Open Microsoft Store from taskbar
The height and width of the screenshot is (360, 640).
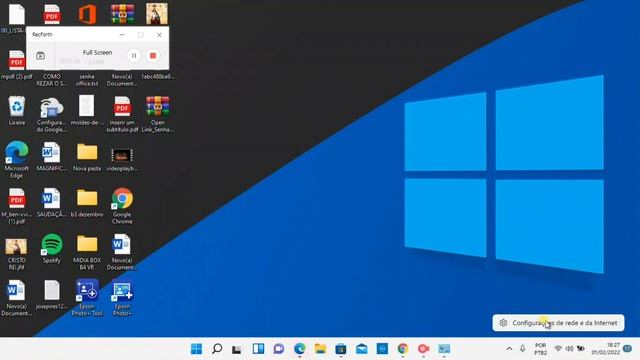coord(341,349)
